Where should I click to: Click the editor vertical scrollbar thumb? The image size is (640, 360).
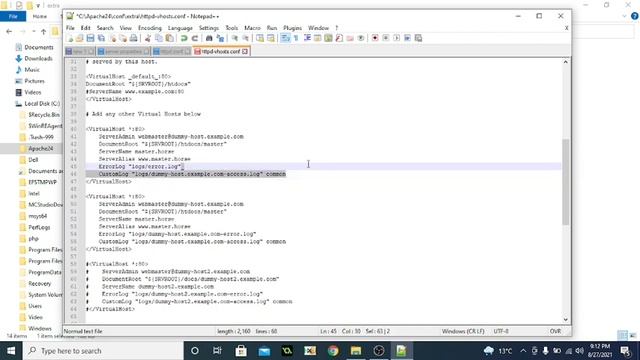click(565, 182)
